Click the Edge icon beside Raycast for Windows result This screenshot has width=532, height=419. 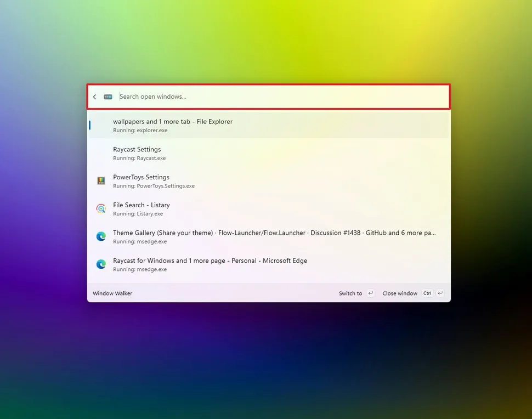(x=101, y=264)
